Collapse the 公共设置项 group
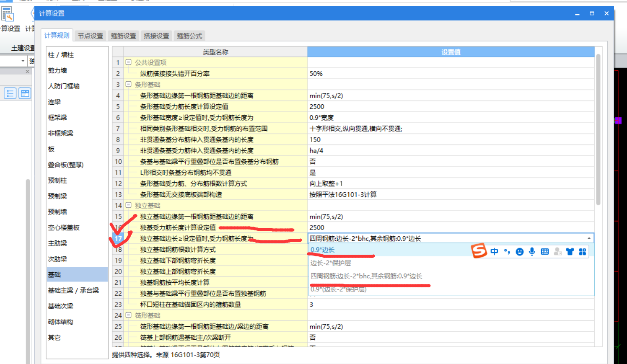This screenshot has width=627, height=364. pyautogui.click(x=129, y=62)
